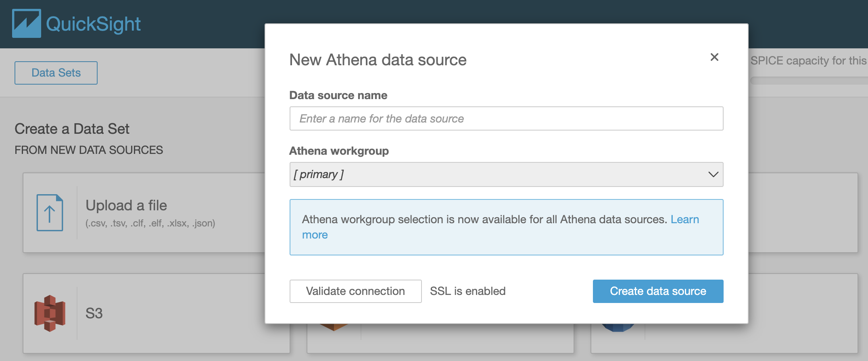This screenshot has height=361, width=868.
Task: Click the SSL is enabled status text
Action: [467, 291]
